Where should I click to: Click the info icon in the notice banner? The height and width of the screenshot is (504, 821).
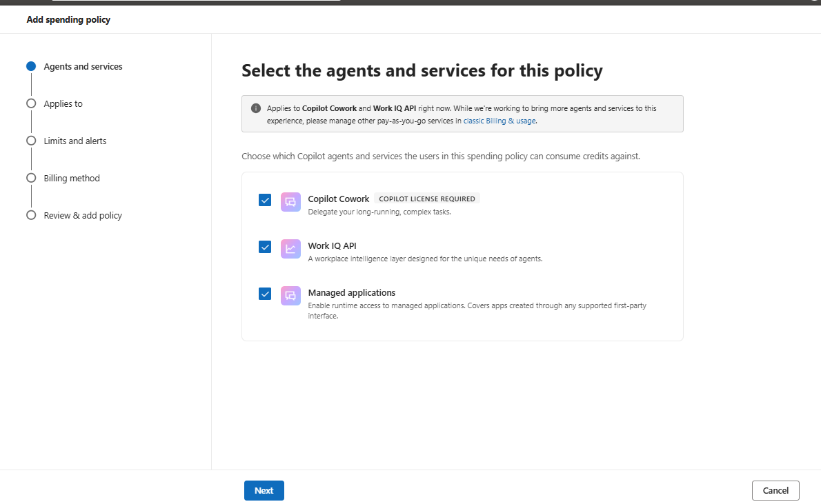pyautogui.click(x=255, y=108)
